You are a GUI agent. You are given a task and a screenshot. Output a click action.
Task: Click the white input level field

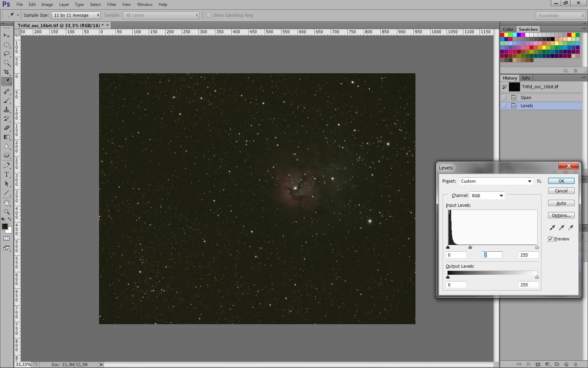click(x=528, y=255)
